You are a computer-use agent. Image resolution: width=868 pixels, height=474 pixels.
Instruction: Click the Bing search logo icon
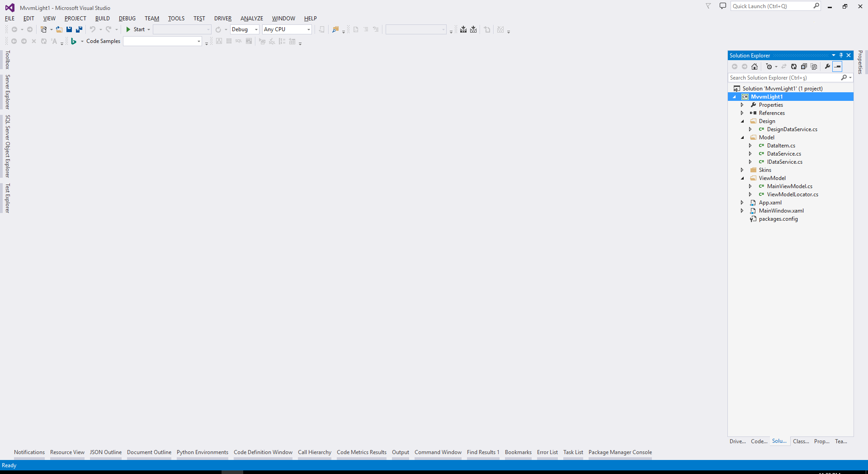click(x=73, y=41)
